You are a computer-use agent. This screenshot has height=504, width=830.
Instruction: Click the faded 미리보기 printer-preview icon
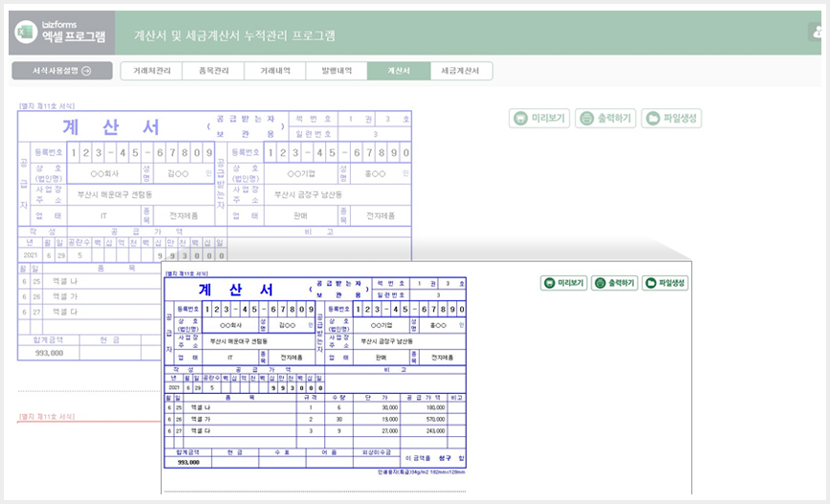[x=521, y=118]
